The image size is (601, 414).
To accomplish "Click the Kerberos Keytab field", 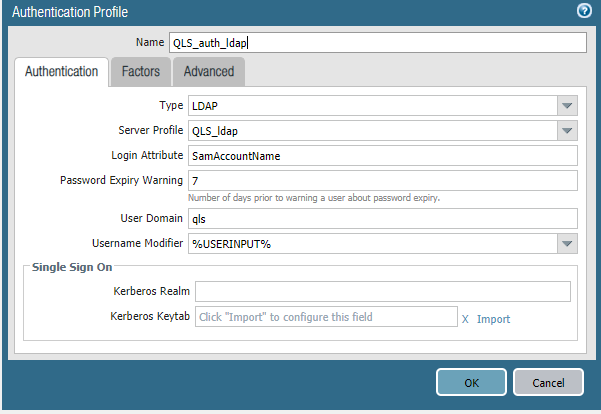I will click(x=324, y=317).
